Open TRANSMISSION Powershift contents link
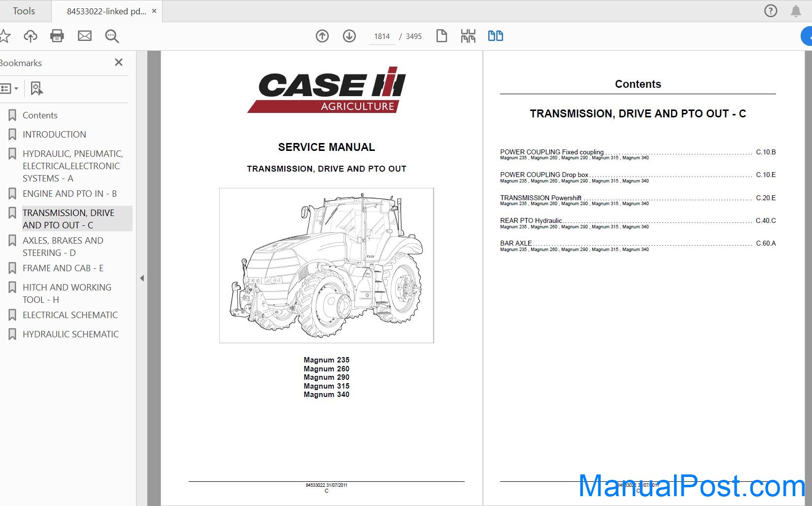 (x=541, y=198)
